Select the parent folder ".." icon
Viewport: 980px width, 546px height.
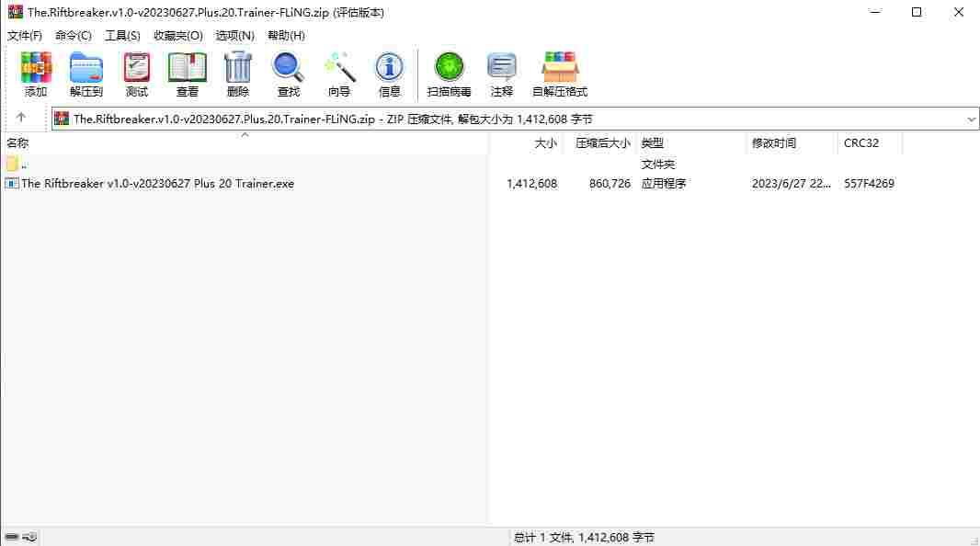[12, 165]
